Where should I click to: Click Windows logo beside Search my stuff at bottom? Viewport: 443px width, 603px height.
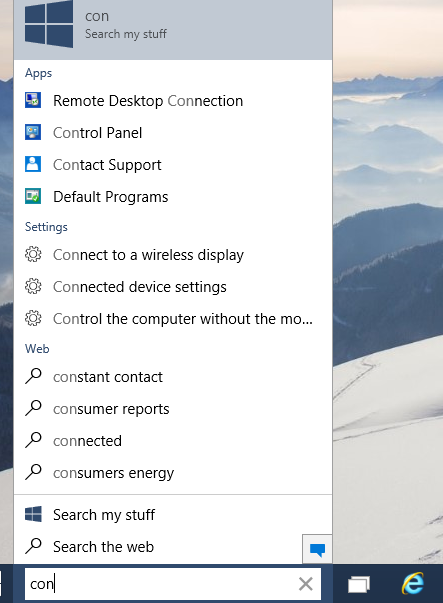[33, 514]
